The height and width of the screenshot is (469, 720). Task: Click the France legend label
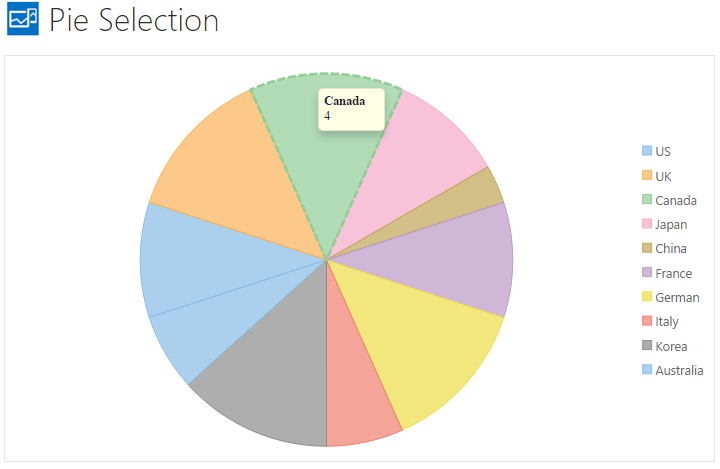673,273
